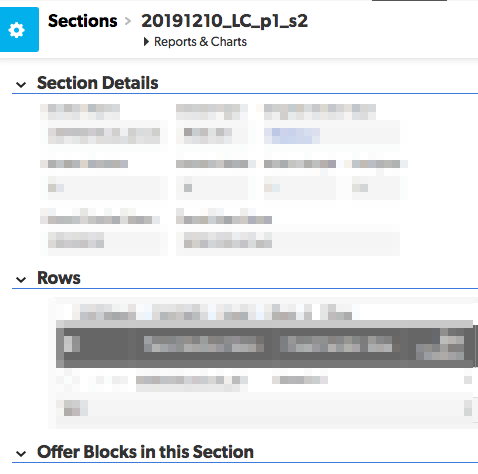Collapse the Rows section chevron
This screenshot has width=478, height=474.
coord(21,279)
